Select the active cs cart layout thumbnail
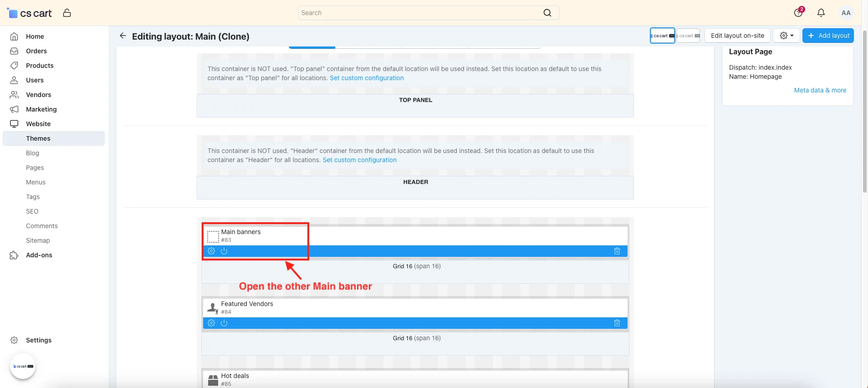 [663, 36]
